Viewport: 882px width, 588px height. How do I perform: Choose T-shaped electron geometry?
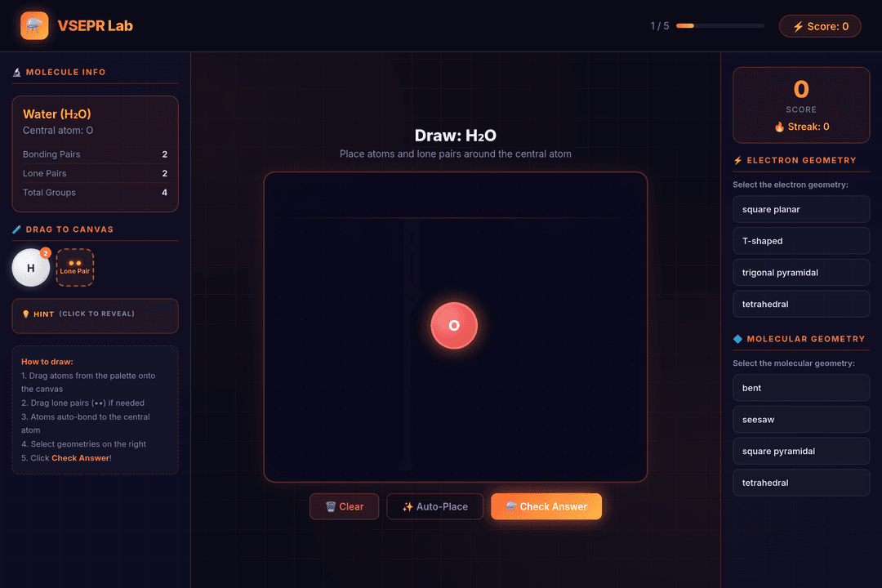801,241
